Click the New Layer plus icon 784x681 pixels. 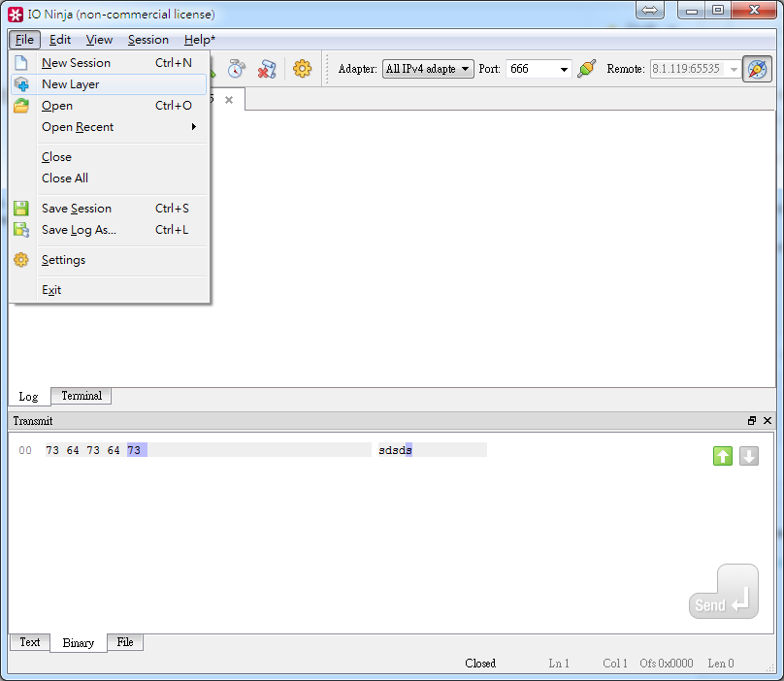coord(21,84)
